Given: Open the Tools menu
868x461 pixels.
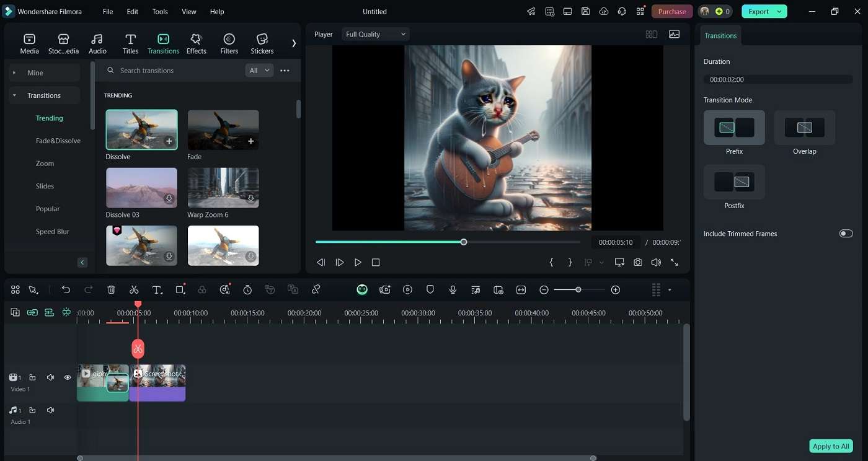Looking at the screenshot, I should click(160, 12).
